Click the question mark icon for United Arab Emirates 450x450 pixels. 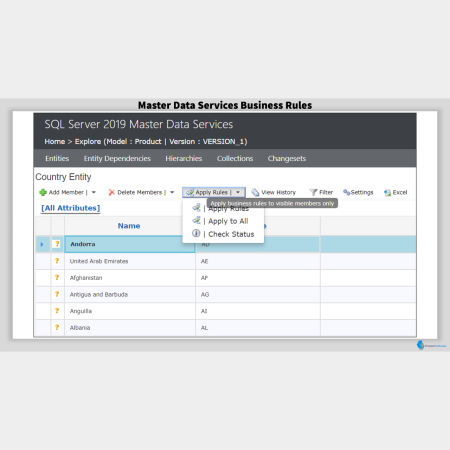tap(57, 261)
